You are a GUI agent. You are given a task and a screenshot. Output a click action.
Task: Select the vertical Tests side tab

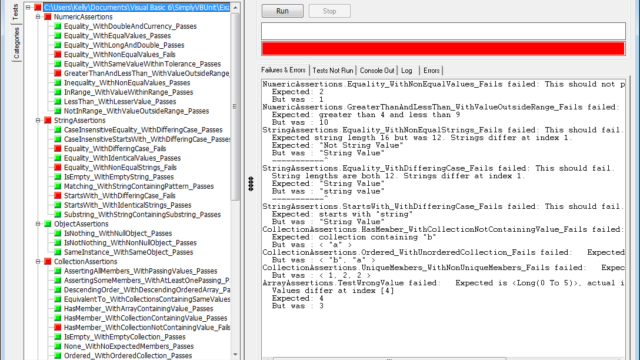[x=16, y=12]
